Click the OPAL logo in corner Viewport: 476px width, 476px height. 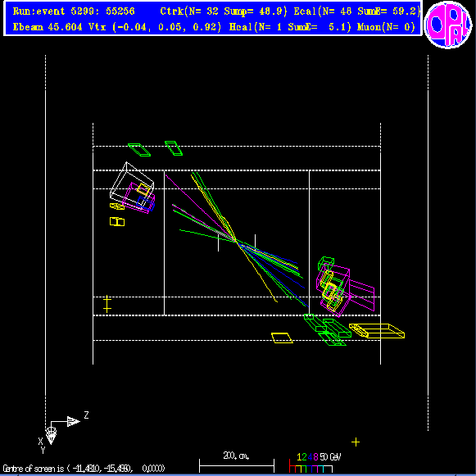(448, 25)
